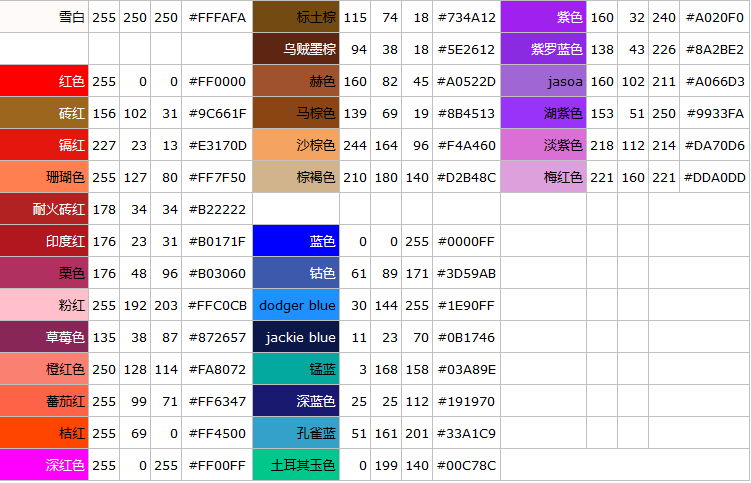The width and height of the screenshot is (751, 483).
Task: Select the 孔雀蓝 peacock blue swatch
Action: 296,433
